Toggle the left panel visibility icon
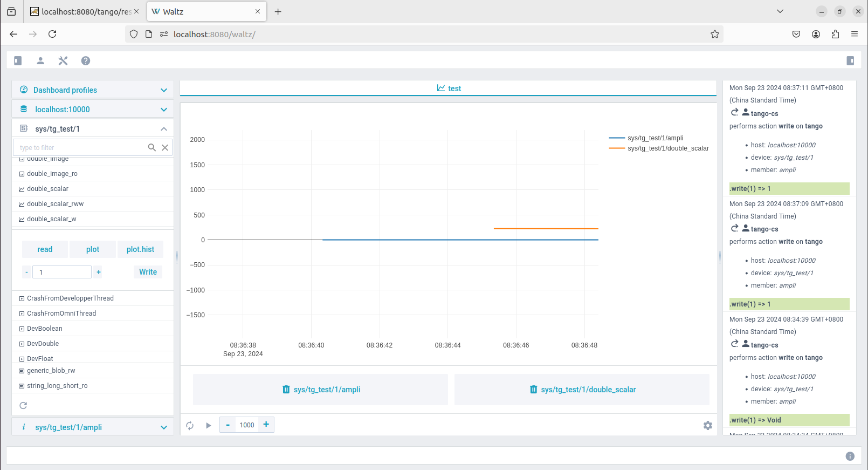The width and height of the screenshot is (868, 470). (18, 60)
